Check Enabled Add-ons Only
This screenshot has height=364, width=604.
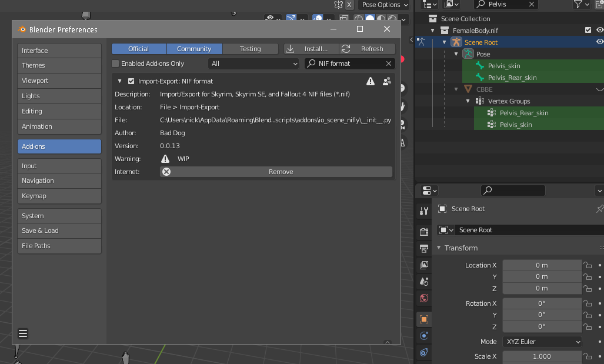[115, 64]
